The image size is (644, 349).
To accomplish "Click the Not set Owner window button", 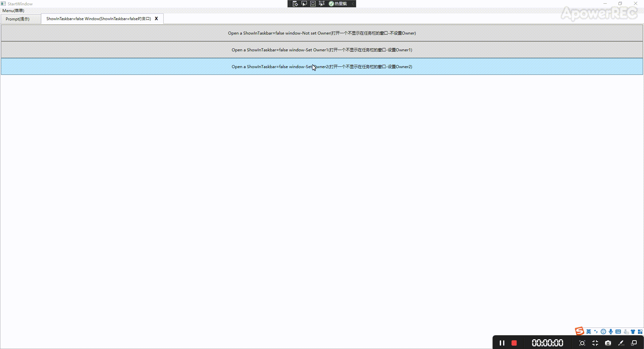I will click(322, 33).
